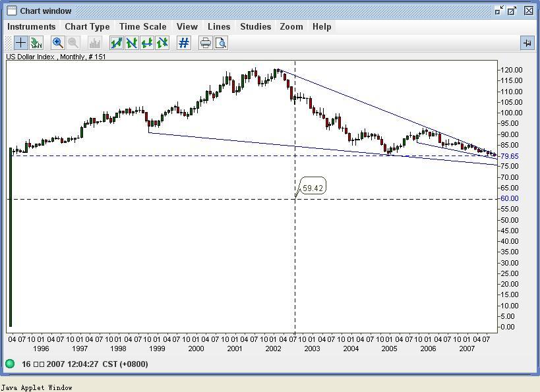Open the Time Scale menu
Viewport: 540px width, 392px height.
143,26
